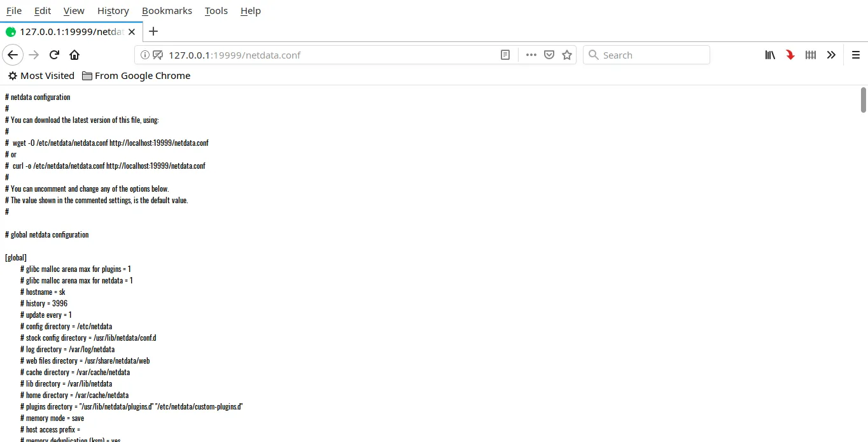
Task: Open From Google Chrome bookmarks folder
Action: pyautogui.click(x=136, y=76)
